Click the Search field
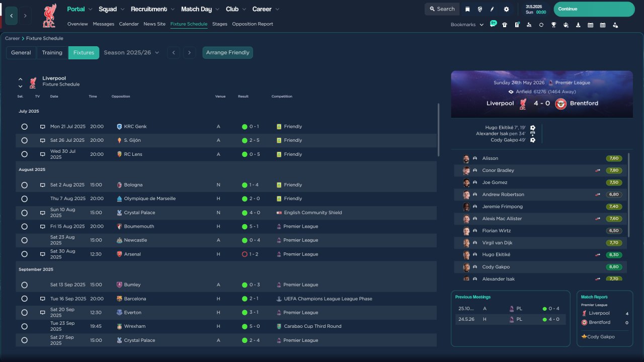Image resolution: width=644 pixels, height=362 pixels. click(442, 9)
